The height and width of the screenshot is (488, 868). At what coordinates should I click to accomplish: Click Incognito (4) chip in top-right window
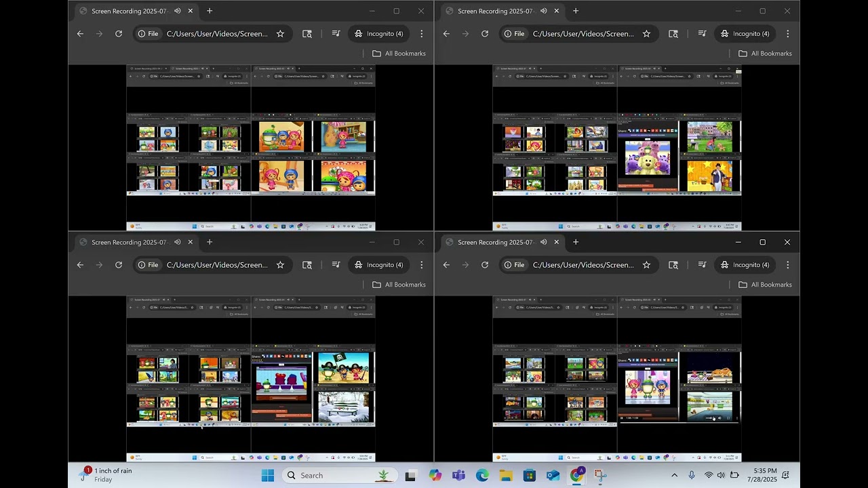745,34
